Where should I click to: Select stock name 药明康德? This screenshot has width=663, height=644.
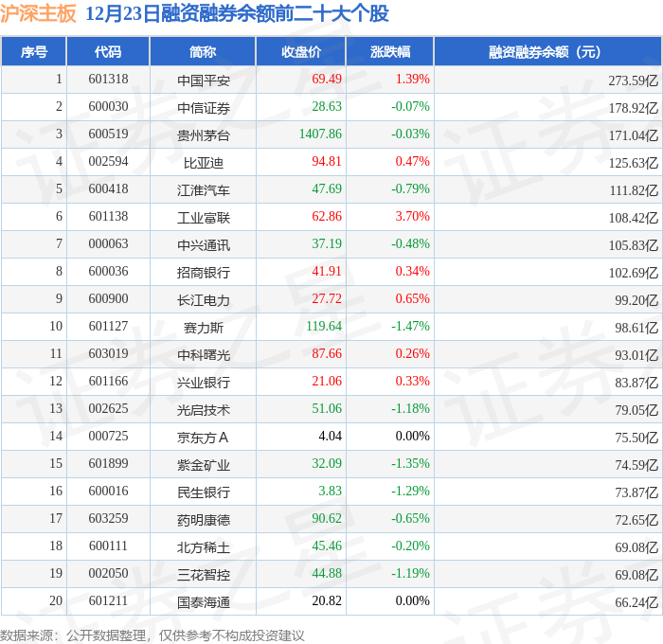(204, 520)
